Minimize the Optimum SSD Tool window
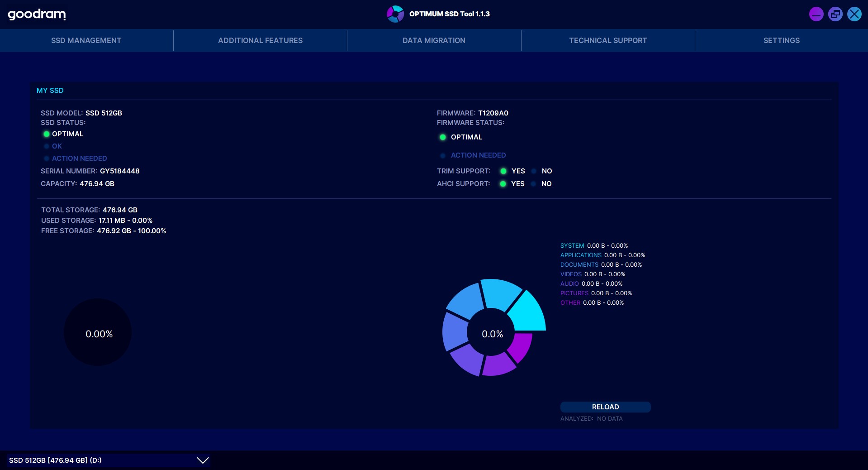 (x=816, y=14)
